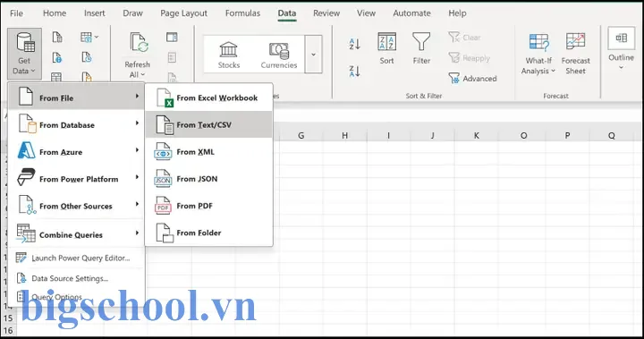This screenshot has height=339, width=644.
Task: Select row 15 header
Action: tap(8, 318)
